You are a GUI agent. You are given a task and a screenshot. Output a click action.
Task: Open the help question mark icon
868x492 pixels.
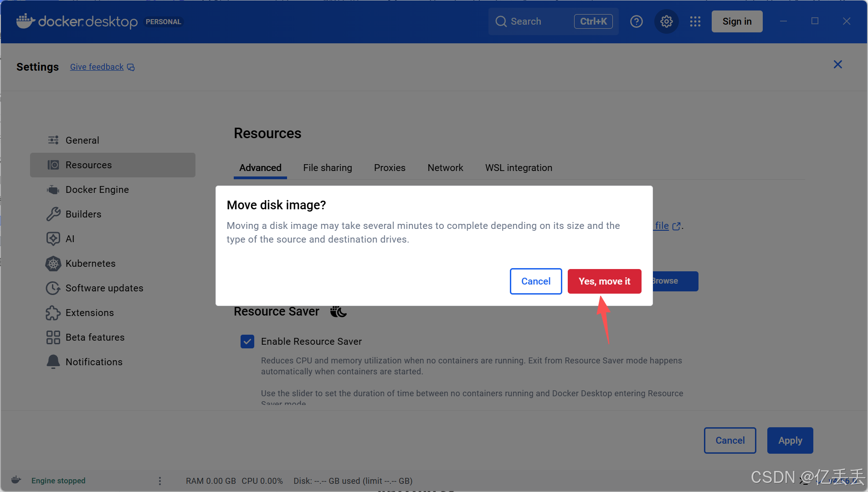point(636,21)
